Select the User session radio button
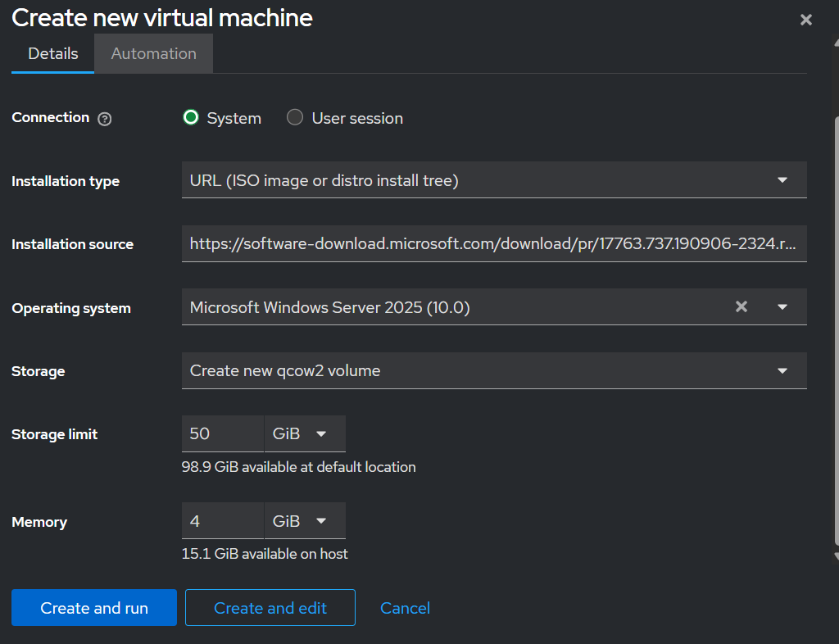Viewport: 839px width, 644px height. coord(295,117)
